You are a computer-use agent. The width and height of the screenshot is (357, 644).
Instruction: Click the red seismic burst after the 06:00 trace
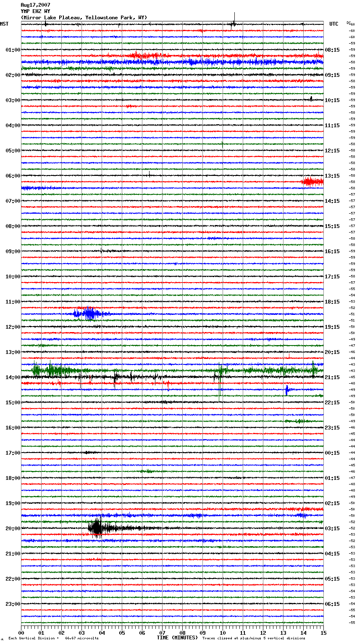click(312, 181)
